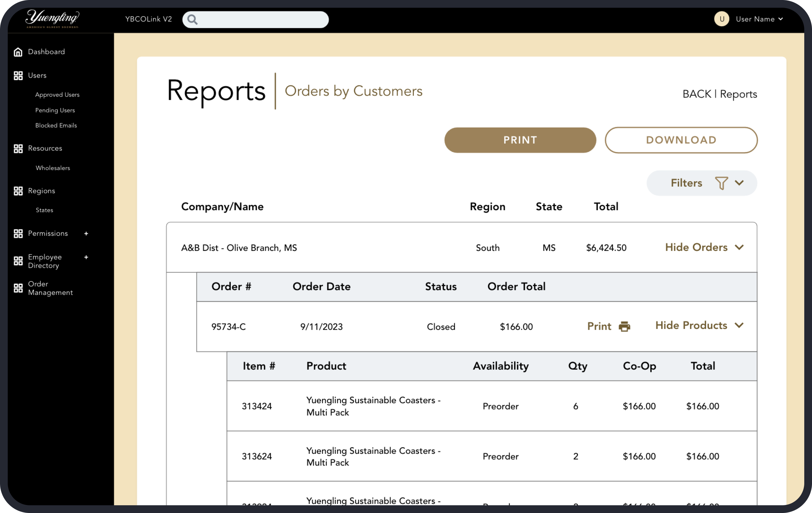Go to Blocked Emails
Viewport: 812px width, 513px height.
pos(56,125)
